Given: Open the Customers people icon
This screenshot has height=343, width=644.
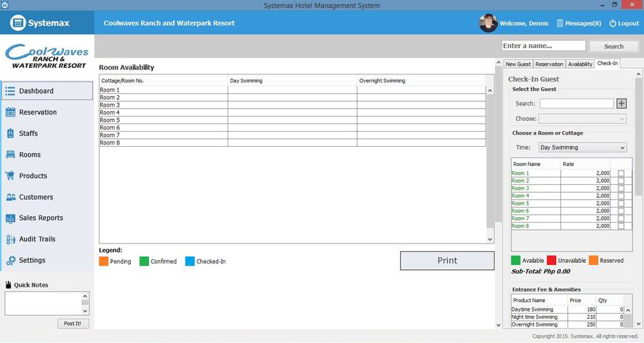Looking at the screenshot, I should click(10, 197).
